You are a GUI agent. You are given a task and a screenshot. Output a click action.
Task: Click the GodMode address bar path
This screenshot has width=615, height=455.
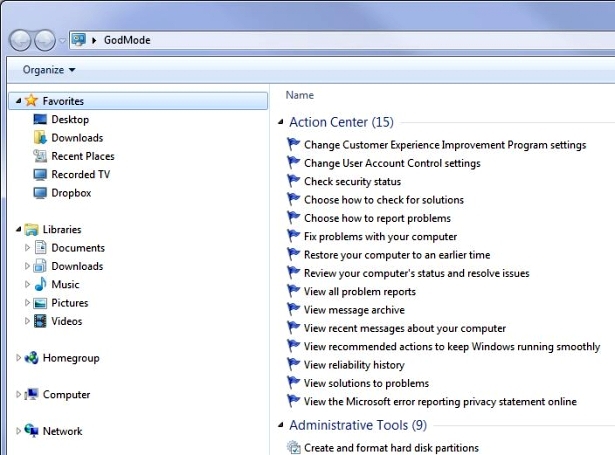[127, 40]
